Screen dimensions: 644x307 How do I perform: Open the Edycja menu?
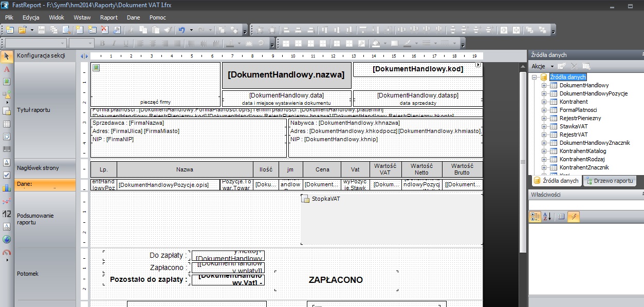click(x=31, y=17)
